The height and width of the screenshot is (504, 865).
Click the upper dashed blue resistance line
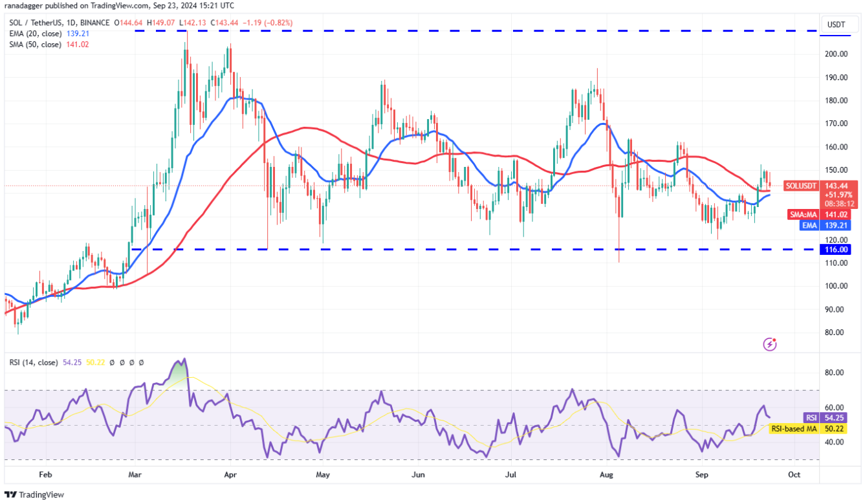pyautogui.click(x=476, y=30)
